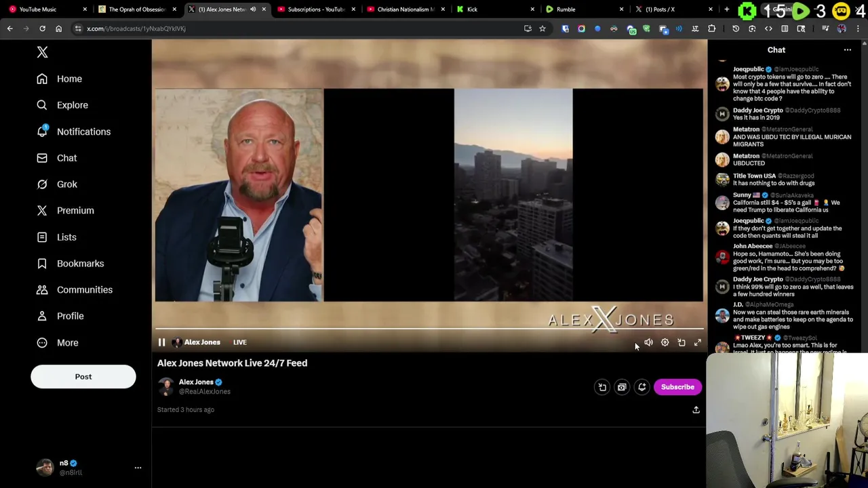
Task: Click the clips icon beside Subscribe
Action: pos(622,387)
